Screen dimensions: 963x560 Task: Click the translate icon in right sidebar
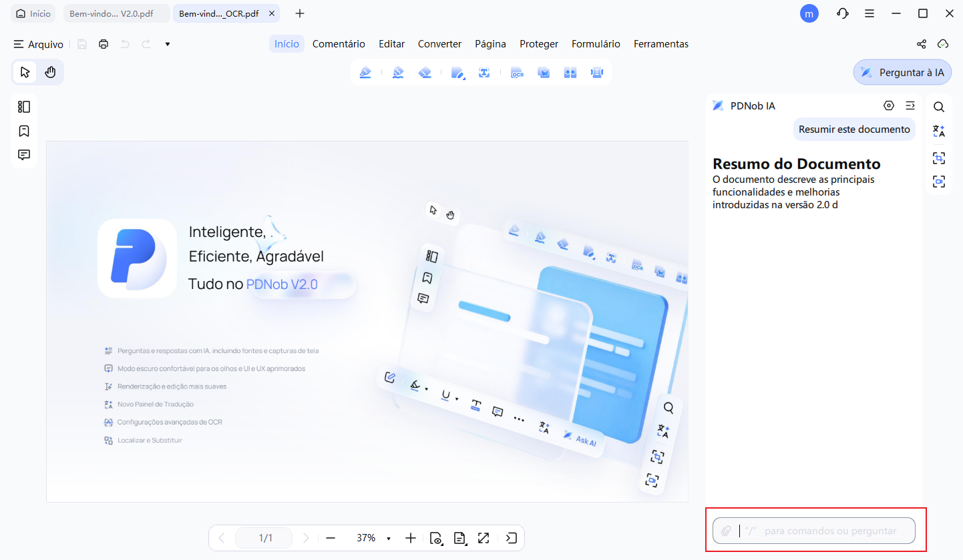coord(939,131)
